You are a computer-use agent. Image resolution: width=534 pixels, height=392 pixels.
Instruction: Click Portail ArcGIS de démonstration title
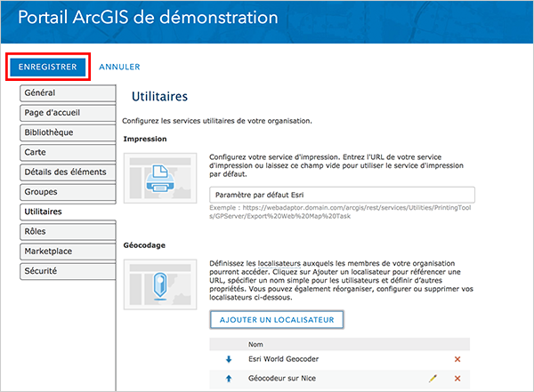[x=148, y=17]
